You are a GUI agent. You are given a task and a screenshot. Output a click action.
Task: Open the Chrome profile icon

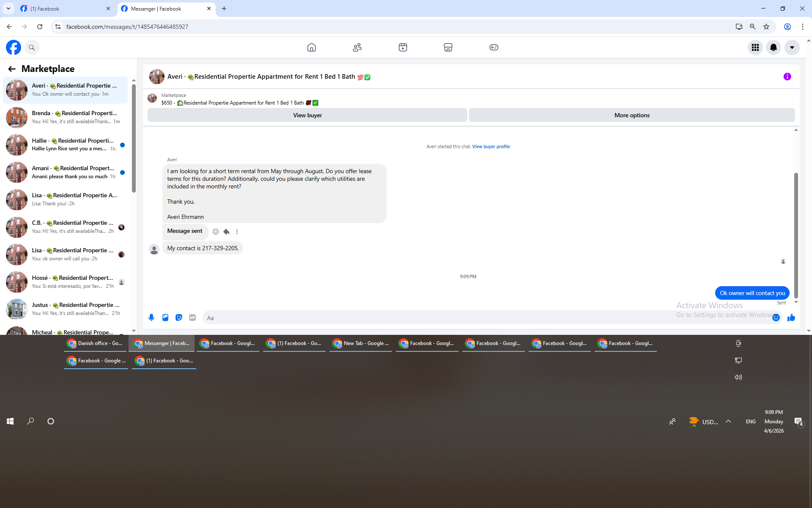click(x=787, y=27)
